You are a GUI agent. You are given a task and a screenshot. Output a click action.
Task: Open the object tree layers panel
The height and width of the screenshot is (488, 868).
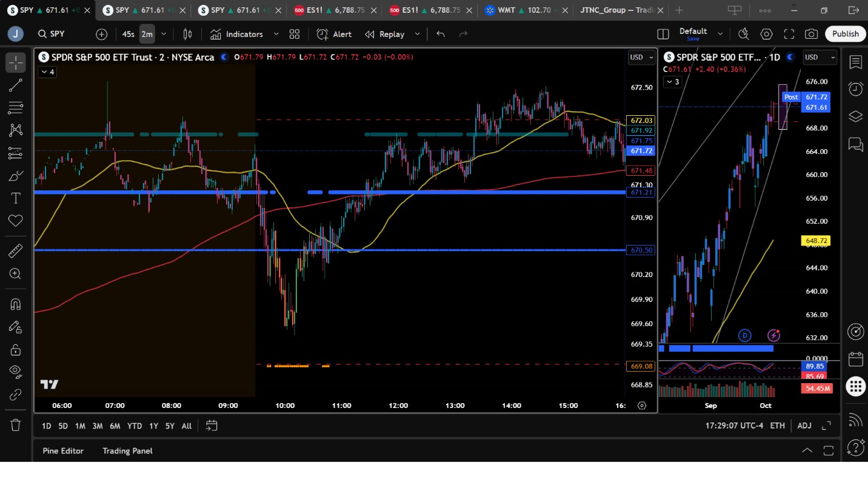855,116
